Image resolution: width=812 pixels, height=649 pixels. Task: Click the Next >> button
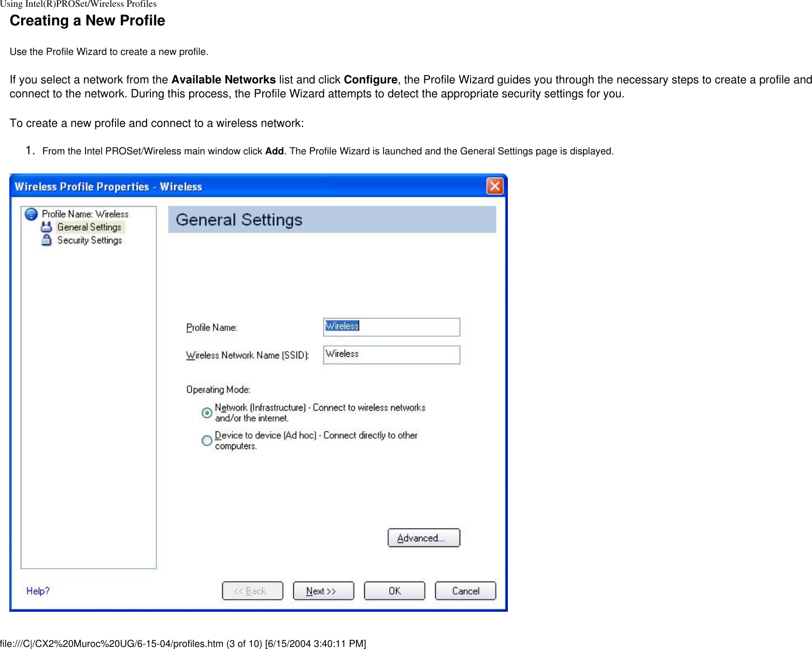click(323, 591)
